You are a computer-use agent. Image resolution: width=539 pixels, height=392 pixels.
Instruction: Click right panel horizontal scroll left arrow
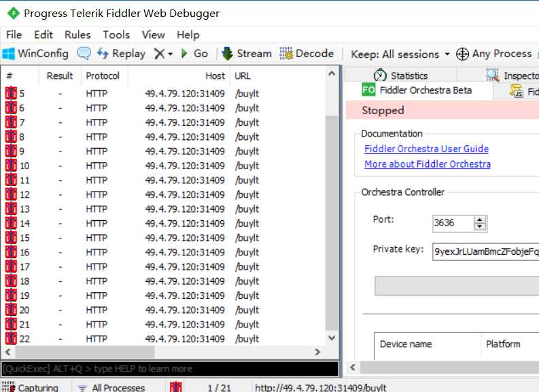(353, 367)
